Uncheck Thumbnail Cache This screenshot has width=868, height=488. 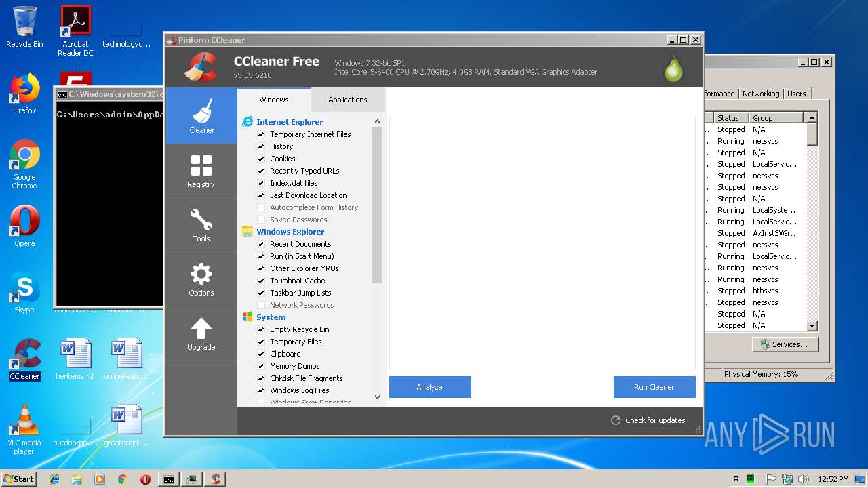(x=261, y=281)
